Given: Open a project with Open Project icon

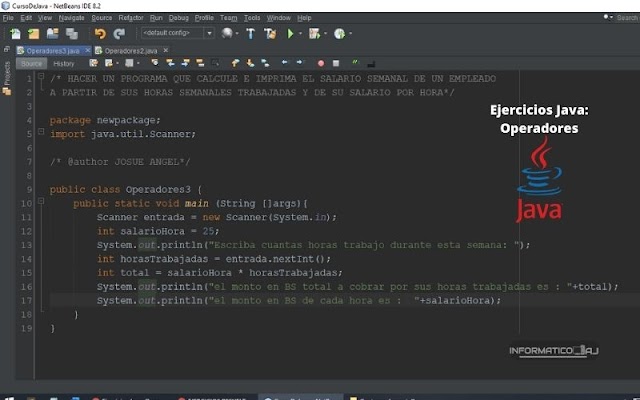Looking at the screenshot, I should (53, 33).
